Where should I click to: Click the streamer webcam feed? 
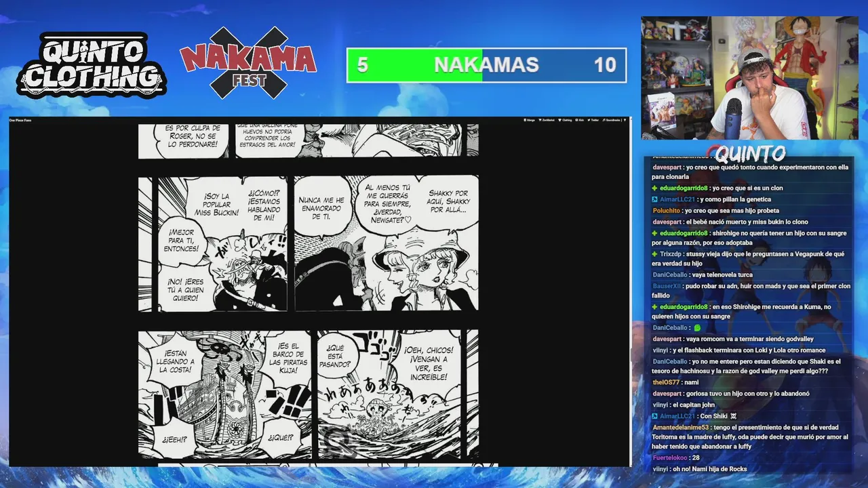[749, 78]
